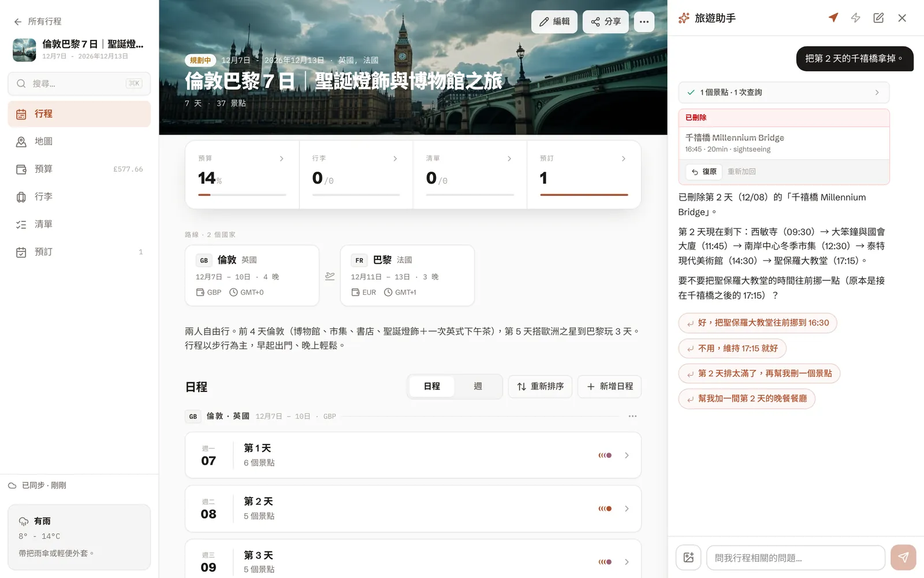Click the send message button

click(x=903, y=558)
